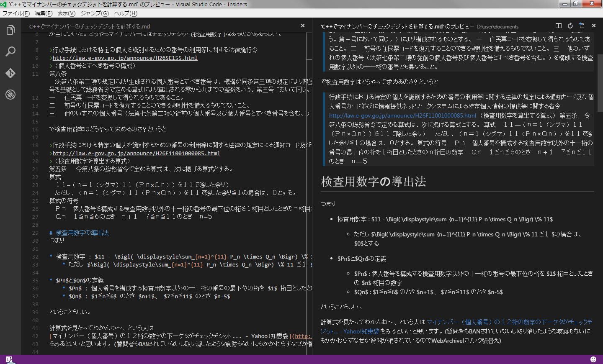
Task: Close the preview pane
Action: 593,26
